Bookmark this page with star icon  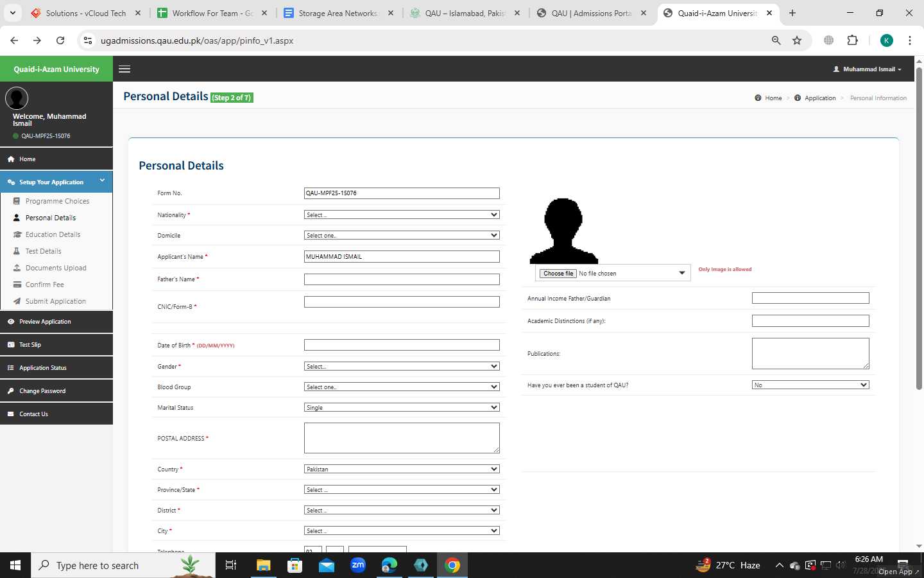[x=797, y=40]
